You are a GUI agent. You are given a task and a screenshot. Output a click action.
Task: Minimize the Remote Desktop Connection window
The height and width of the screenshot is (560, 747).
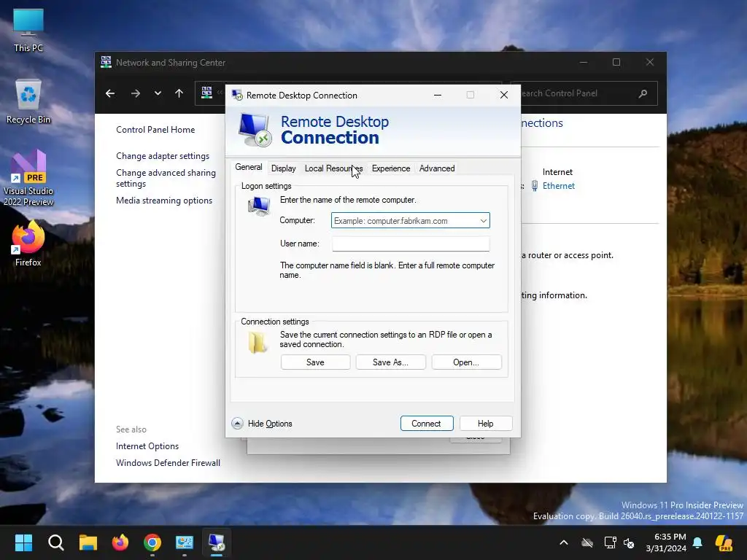click(x=438, y=96)
